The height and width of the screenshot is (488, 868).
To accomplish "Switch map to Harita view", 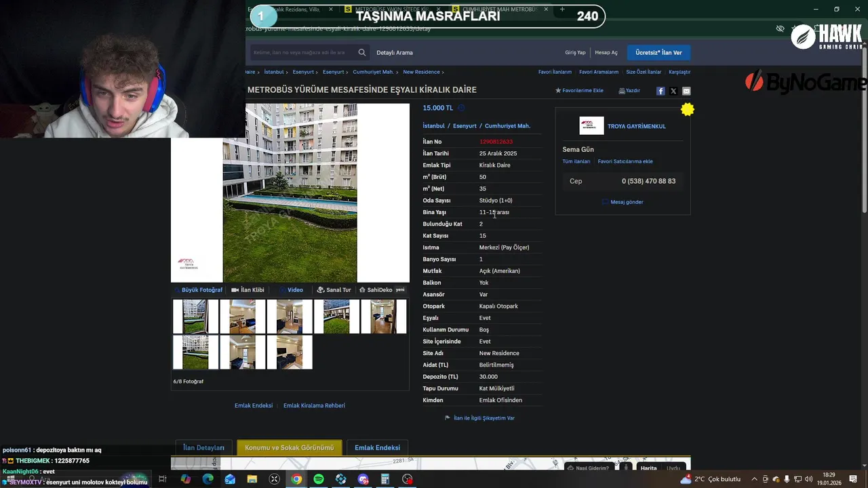I will tap(648, 468).
